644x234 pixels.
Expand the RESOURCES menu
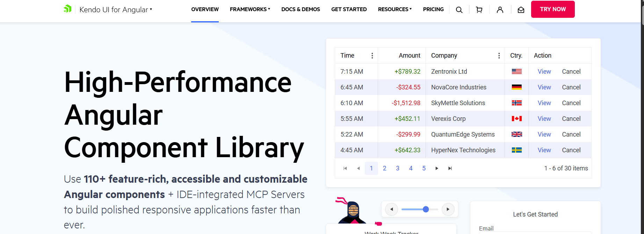(x=395, y=9)
